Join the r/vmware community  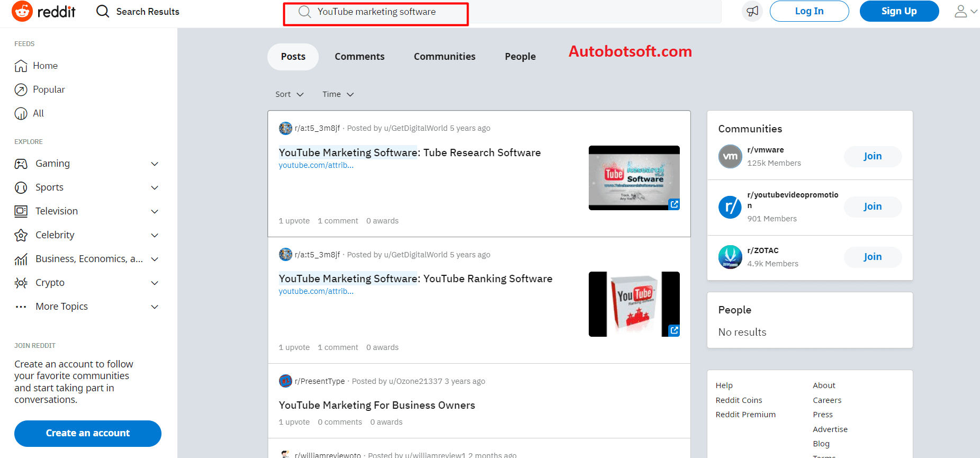(x=873, y=156)
